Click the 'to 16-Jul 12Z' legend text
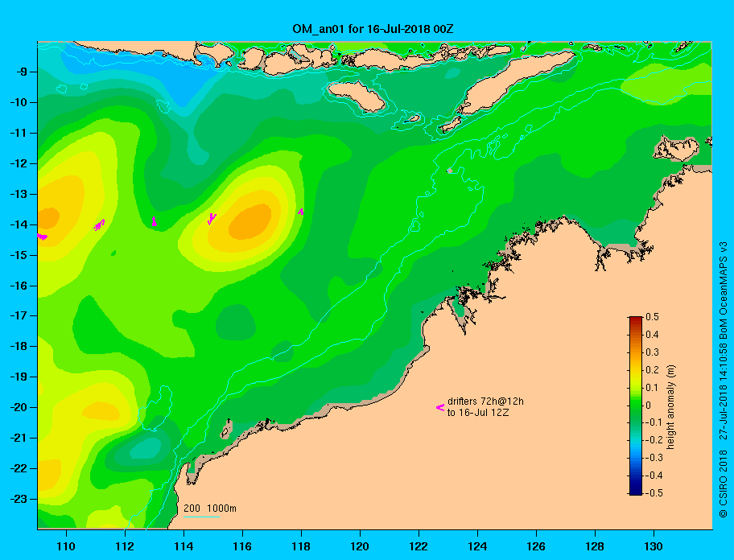The image size is (734, 560). pos(478,413)
